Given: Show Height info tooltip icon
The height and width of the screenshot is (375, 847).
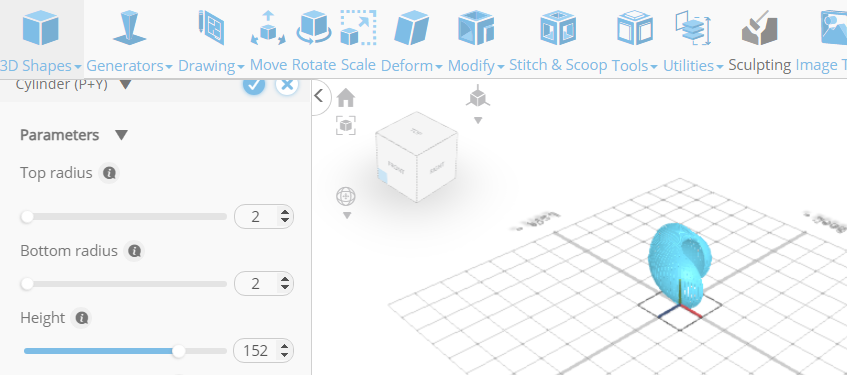Looking at the screenshot, I should [x=82, y=318].
